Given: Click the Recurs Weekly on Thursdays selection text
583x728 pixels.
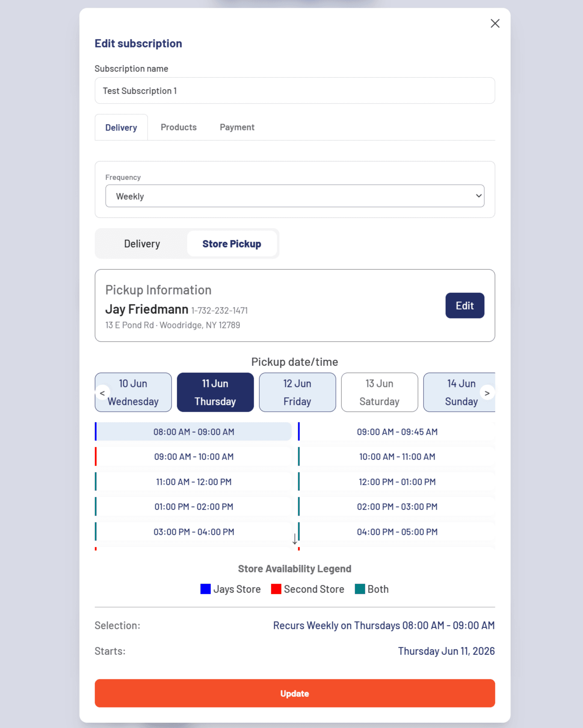Looking at the screenshot, I should coord(384,625).
